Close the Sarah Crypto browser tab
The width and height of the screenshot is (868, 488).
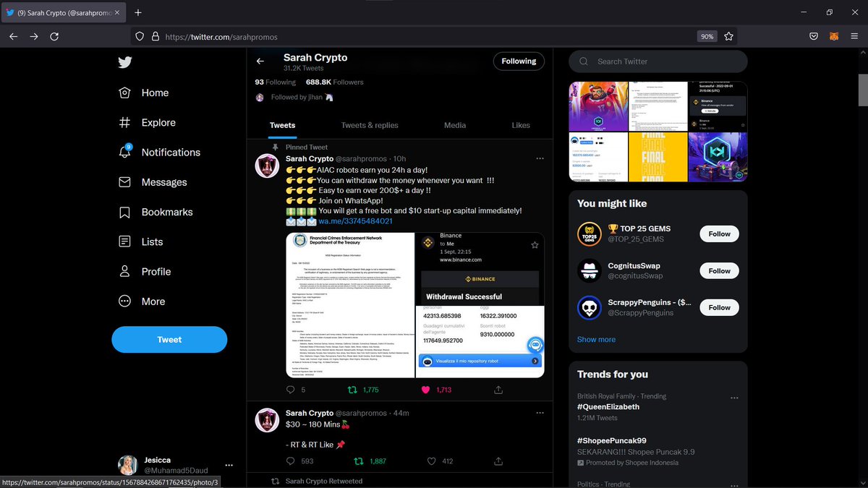pyautogui.click(x=118, y=12)
